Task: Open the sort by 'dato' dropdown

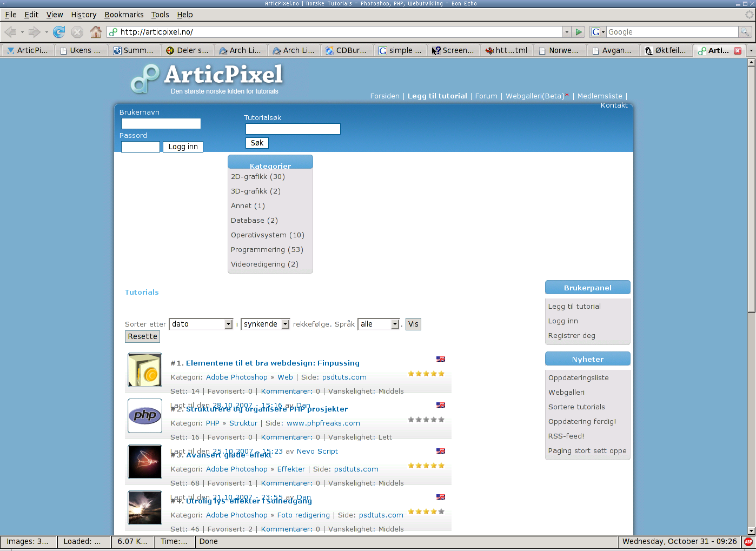Action: [201, 324]
